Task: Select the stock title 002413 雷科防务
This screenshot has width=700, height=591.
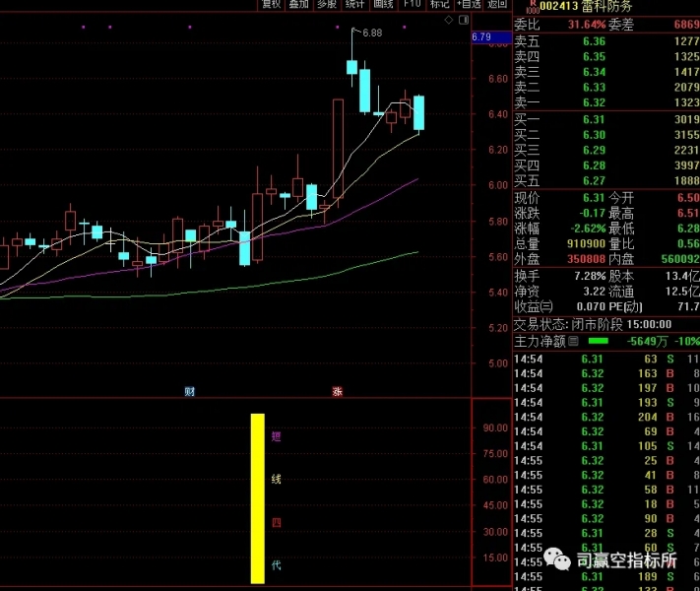Action: click(x=586, y=6)
